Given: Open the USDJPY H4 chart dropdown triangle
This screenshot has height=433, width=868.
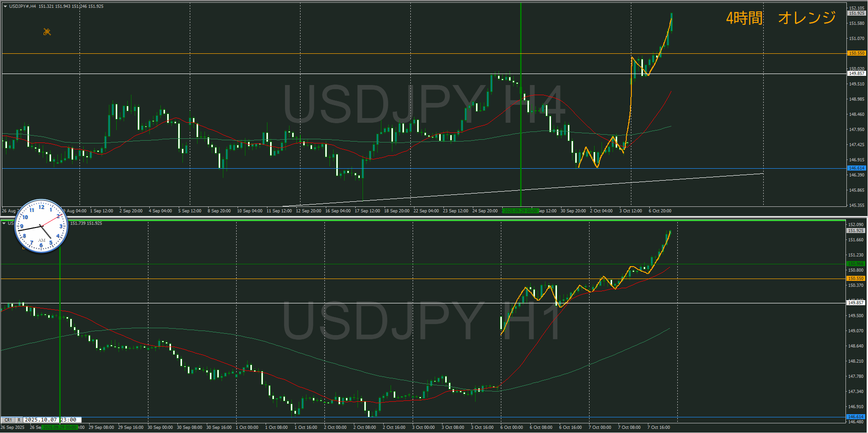Looking at the screenshot, I should pyautogui.click(x=5, y=6).
